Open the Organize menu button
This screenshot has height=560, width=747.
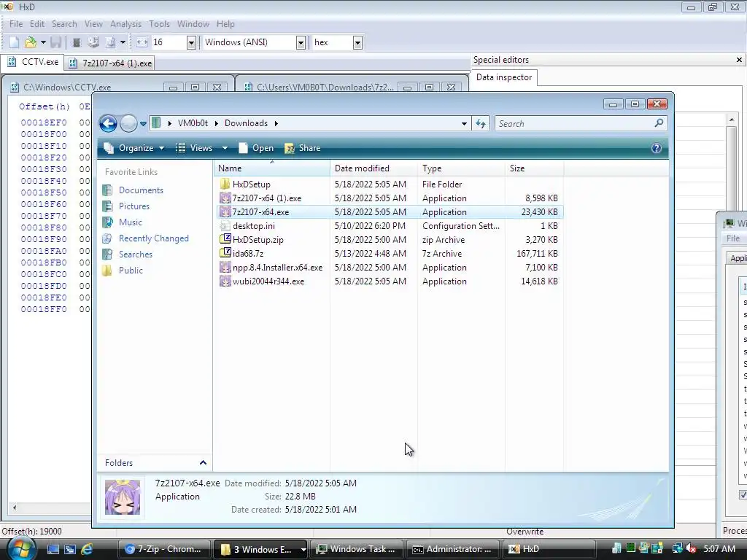[134, 148]
